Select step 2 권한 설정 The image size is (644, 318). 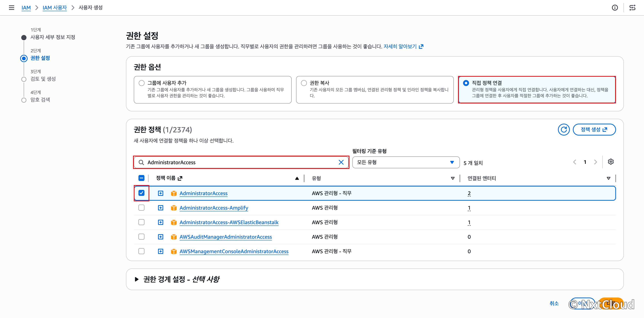[x=40, y=58]
